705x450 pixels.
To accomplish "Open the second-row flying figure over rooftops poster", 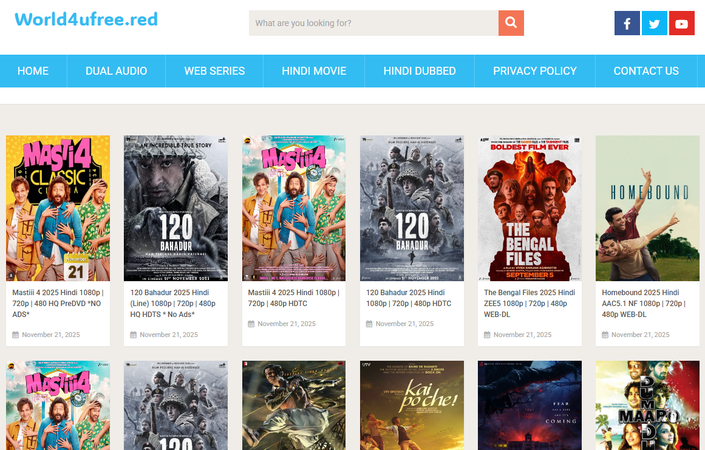I will tap(294, 405).
